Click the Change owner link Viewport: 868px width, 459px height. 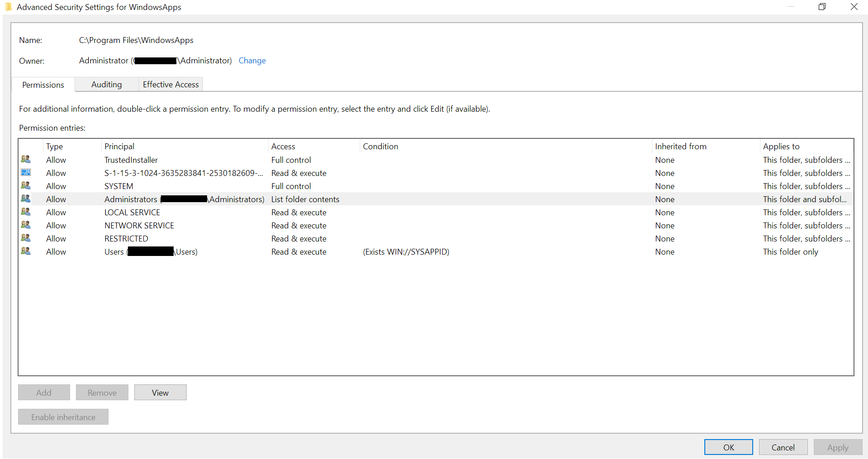pos(252,61)
